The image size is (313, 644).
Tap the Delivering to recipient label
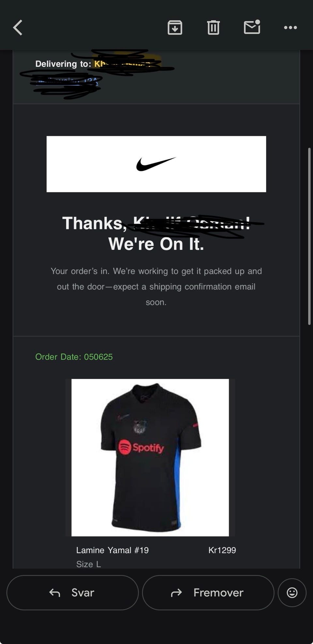(x=63, y=64)
